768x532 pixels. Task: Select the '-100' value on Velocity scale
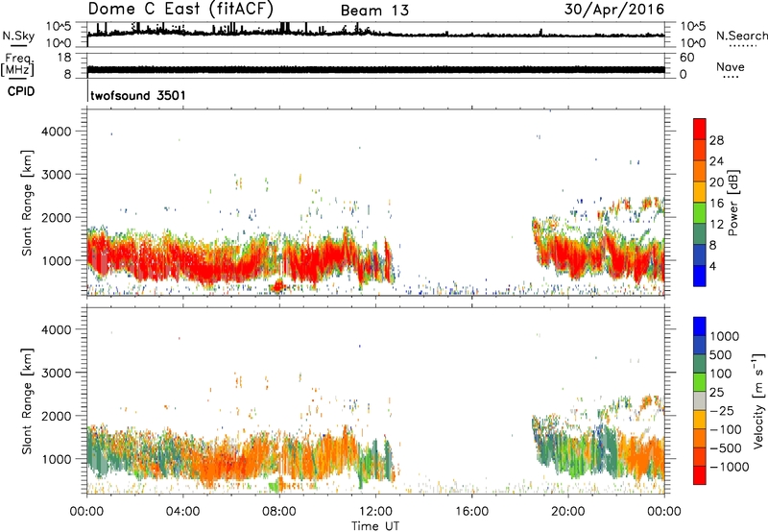[726, 429]
